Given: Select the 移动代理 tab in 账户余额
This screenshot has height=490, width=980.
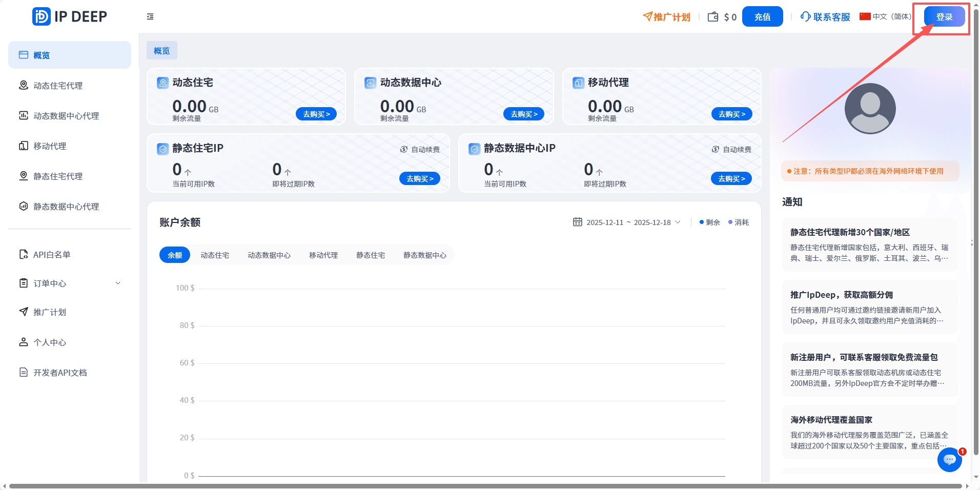Looking at the screenshot, I should 323,255.
